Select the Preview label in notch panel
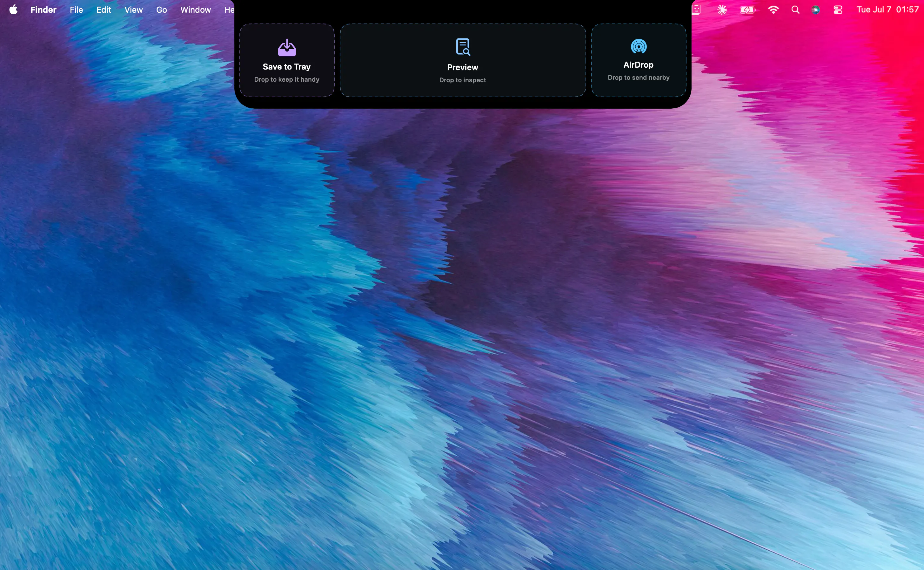The image size is (924, 570). click(x=463, y=67)
